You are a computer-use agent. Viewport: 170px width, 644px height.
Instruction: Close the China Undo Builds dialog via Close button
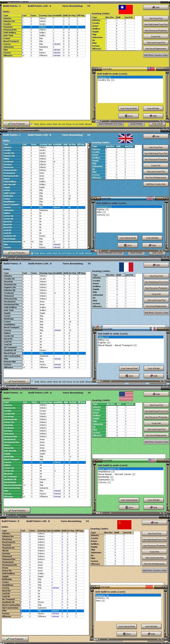point(129,116)
